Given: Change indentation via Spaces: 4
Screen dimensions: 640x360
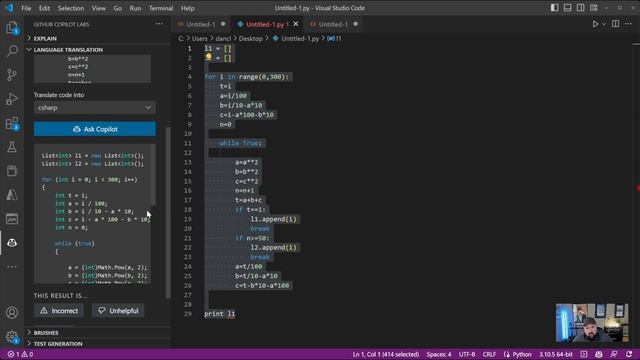Looking at the screenshot, I should [439, 354].
